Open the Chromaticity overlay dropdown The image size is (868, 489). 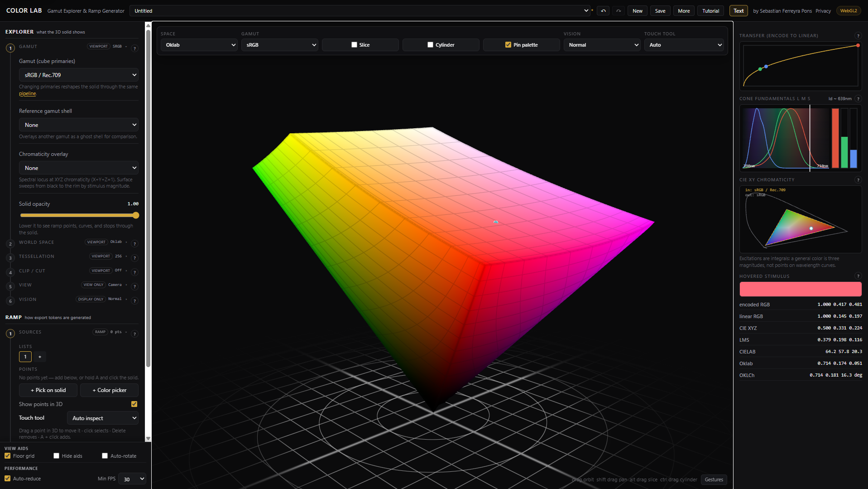pos(79,168)
